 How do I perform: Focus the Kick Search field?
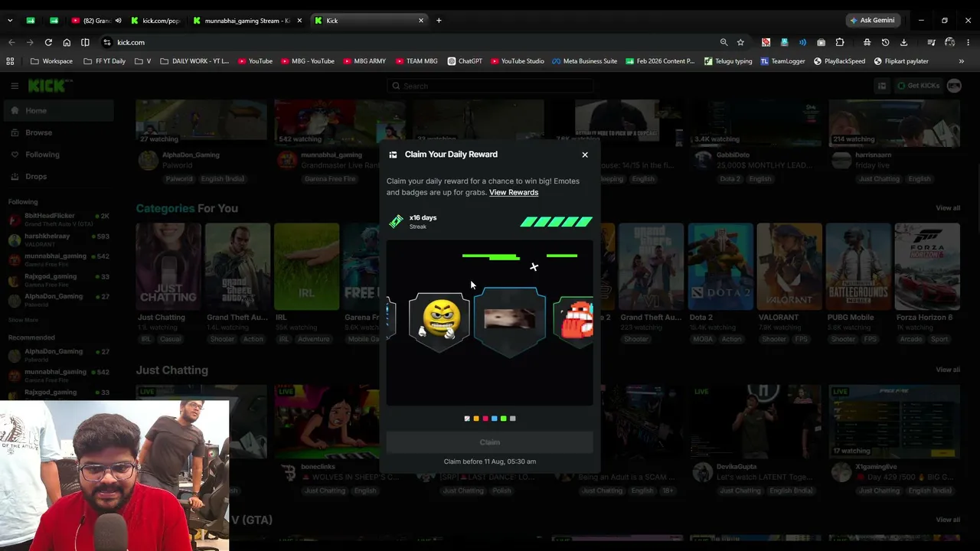coord(490,86)
